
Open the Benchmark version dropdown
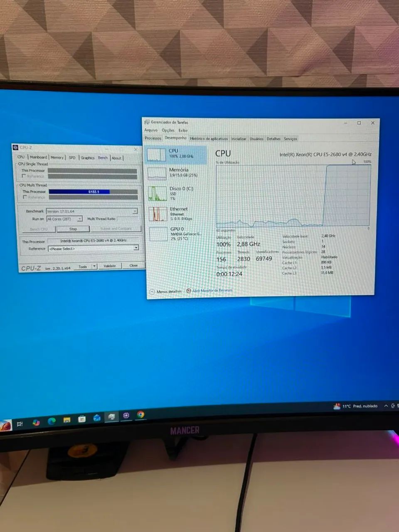[92, 211]
